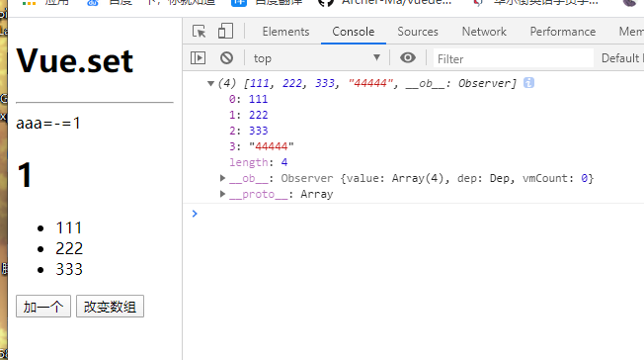Open the Network tab
This screenshot has height=360, width=644.
484,32
